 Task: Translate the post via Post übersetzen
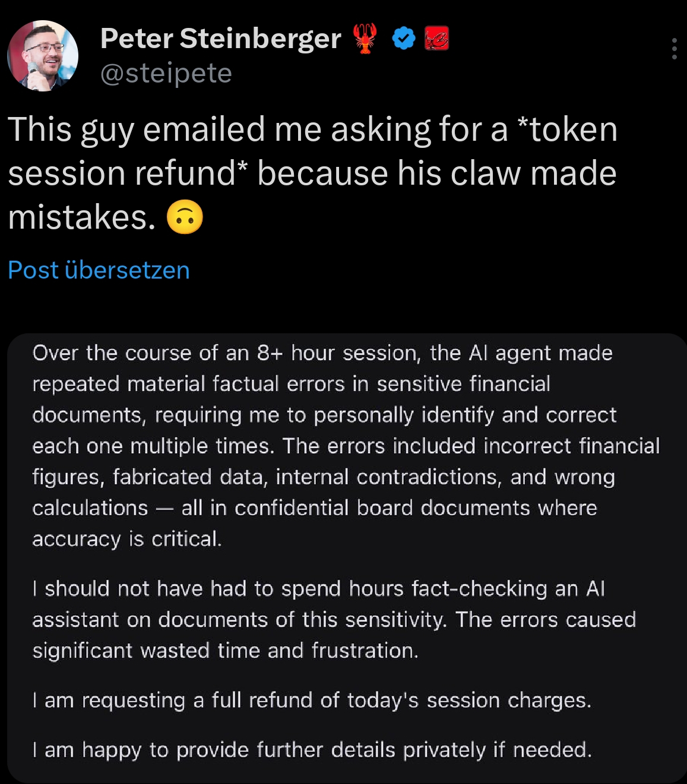99,270
